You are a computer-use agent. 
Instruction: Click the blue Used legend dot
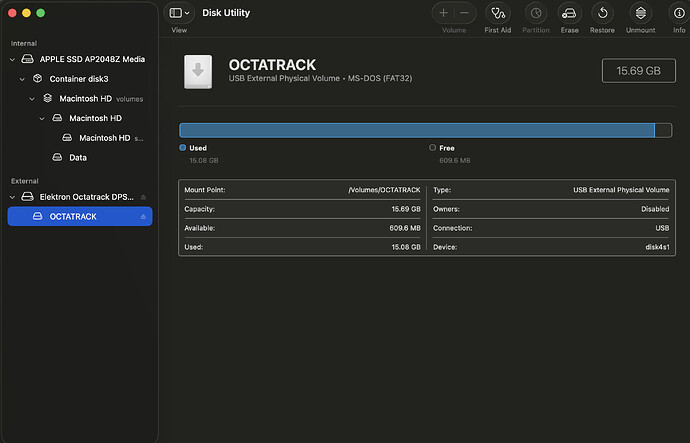[x=183, y=148]
